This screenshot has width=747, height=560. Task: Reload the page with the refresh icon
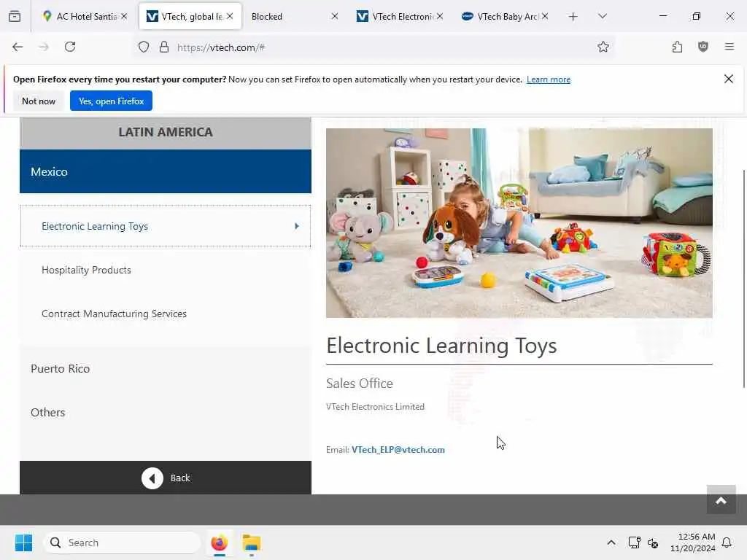click(x=70, y=47)
